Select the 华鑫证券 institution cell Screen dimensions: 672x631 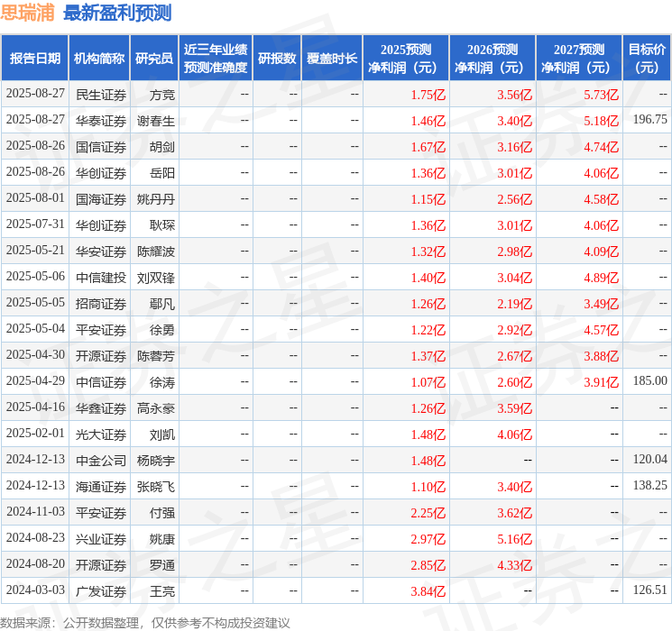pos(101,408)
